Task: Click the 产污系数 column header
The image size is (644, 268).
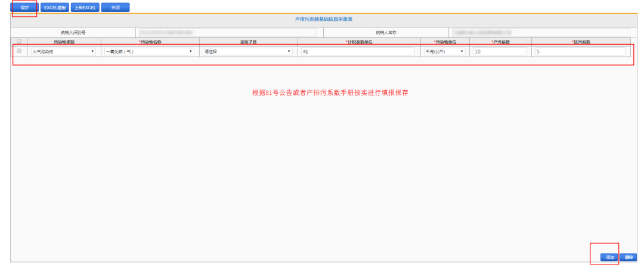Action: (x=500, y=42)
